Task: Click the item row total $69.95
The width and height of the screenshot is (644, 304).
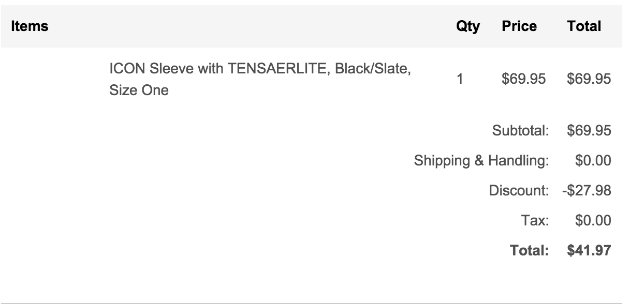Action: [589, 79]
